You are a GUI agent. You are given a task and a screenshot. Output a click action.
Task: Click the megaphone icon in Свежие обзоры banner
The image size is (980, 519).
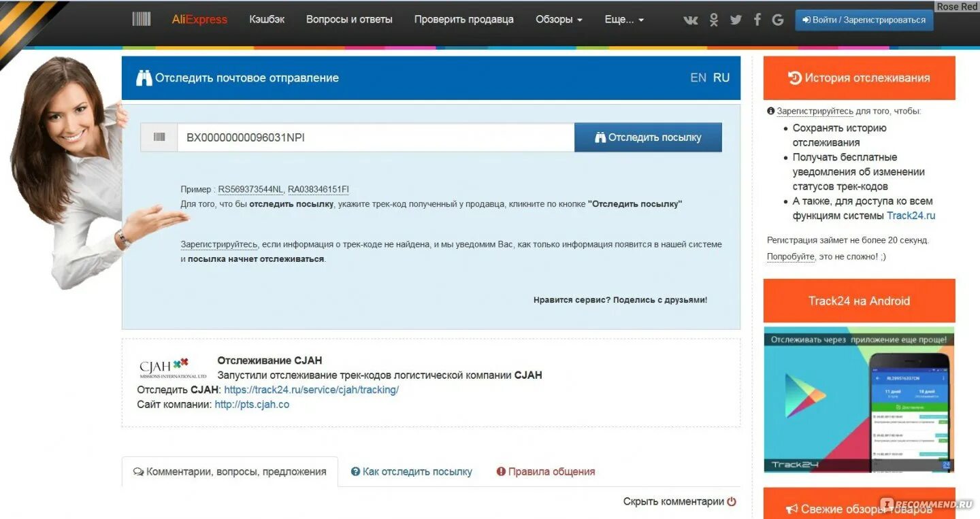[792, 509]
